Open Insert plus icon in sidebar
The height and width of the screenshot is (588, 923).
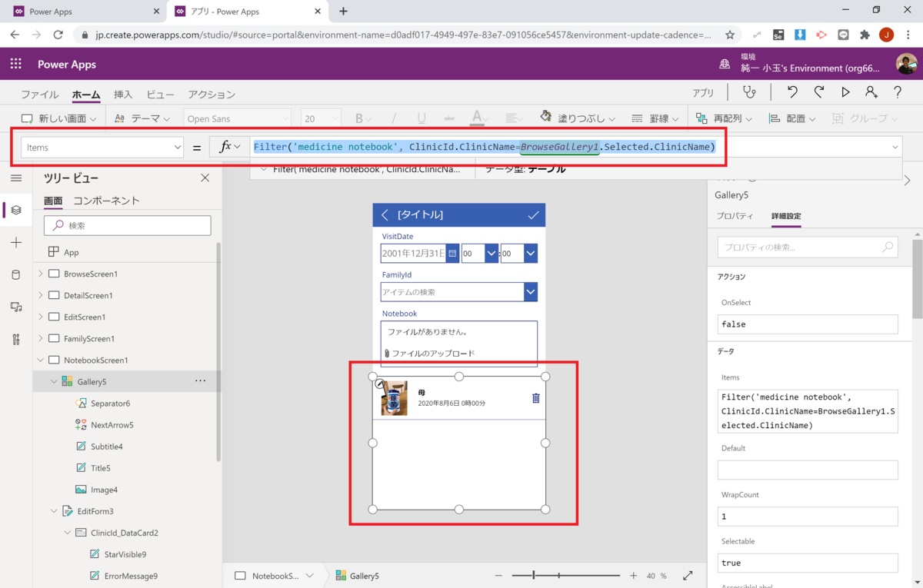coord(16,242)
